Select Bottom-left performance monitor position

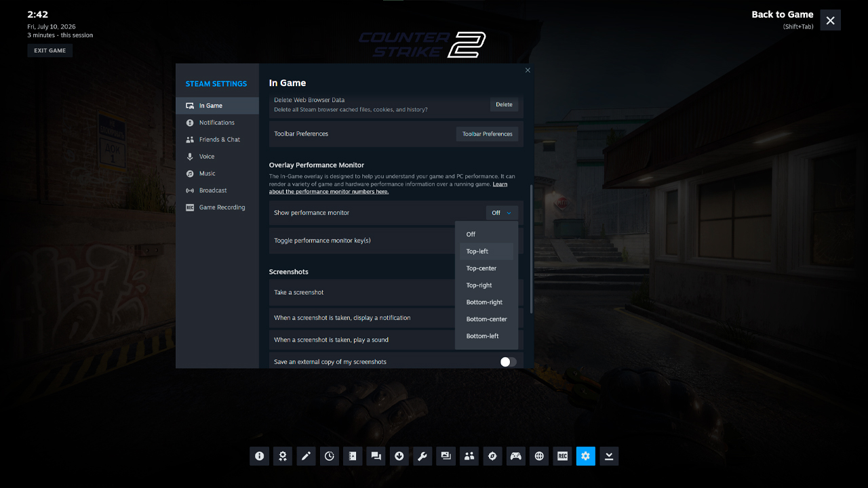[486, 336]
